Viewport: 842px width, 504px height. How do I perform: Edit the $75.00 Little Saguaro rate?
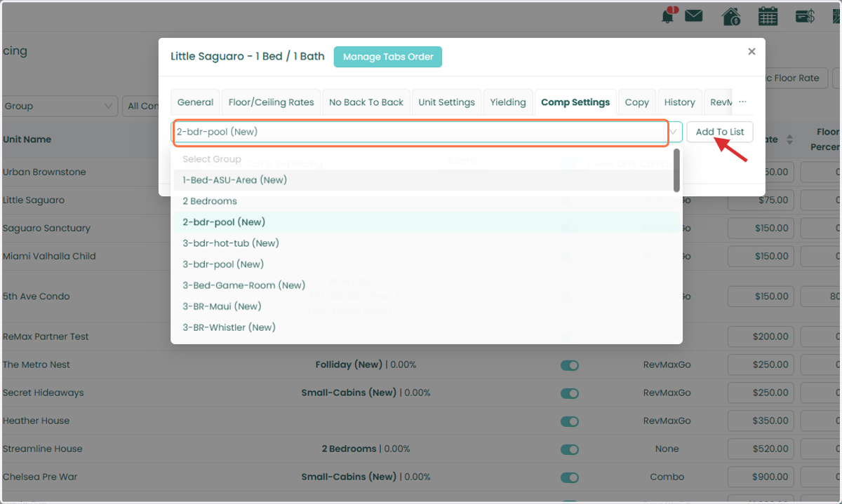pos(761,200)
